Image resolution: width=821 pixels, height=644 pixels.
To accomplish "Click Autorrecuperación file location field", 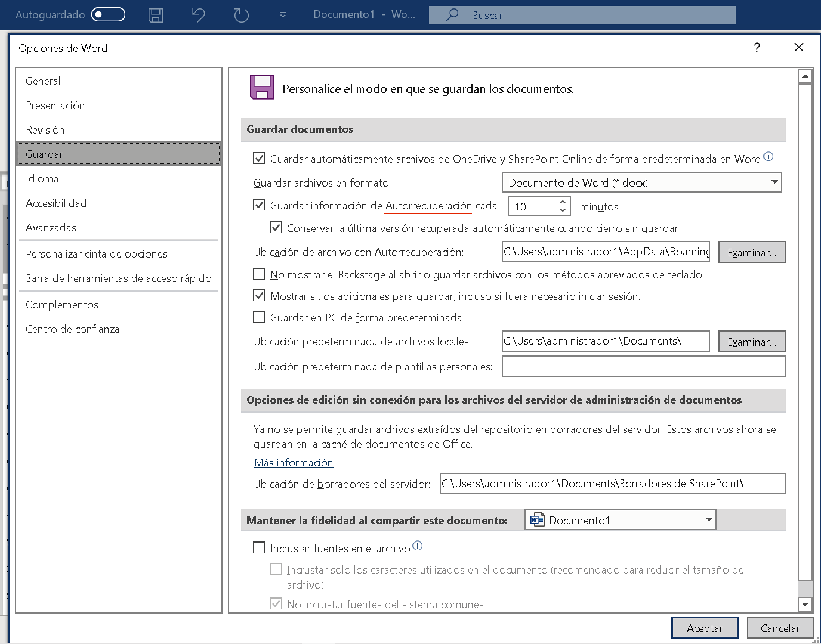I will tap(606, 252).
